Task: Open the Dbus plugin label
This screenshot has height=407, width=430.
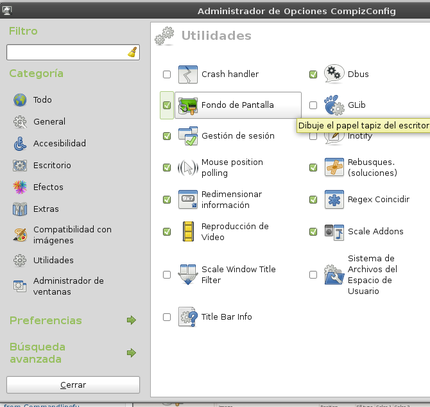Action: (358, 74)
